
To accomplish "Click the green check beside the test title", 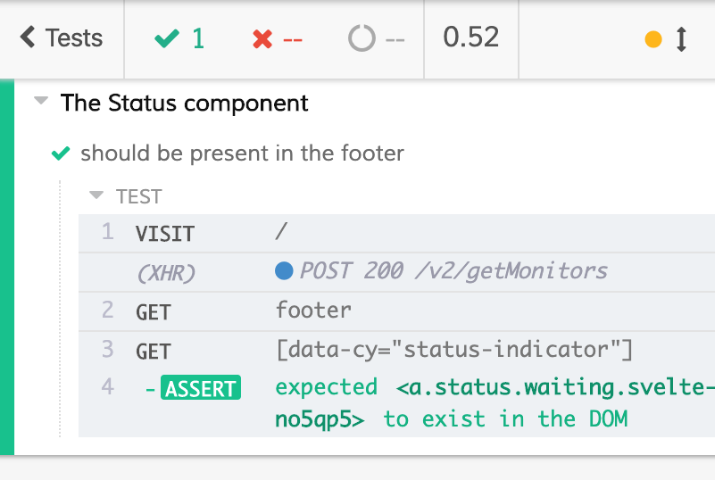I will [61, 154].
